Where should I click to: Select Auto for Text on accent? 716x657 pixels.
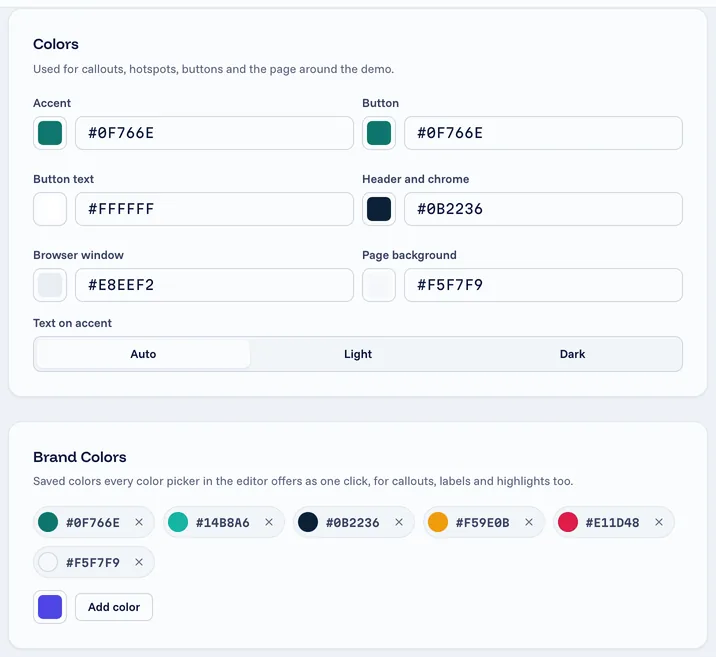(143, 354)
